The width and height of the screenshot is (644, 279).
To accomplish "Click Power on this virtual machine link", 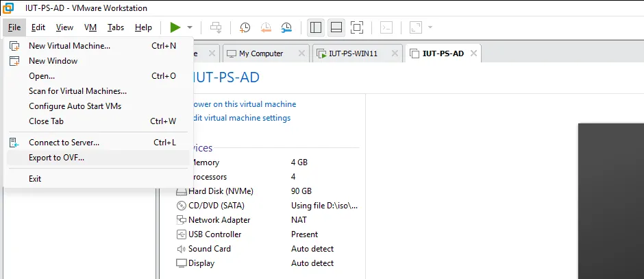I will [244, 104].
